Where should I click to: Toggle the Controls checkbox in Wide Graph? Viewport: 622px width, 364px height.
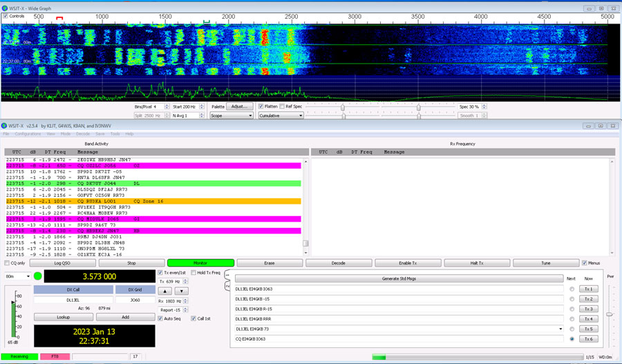(5, 16)
